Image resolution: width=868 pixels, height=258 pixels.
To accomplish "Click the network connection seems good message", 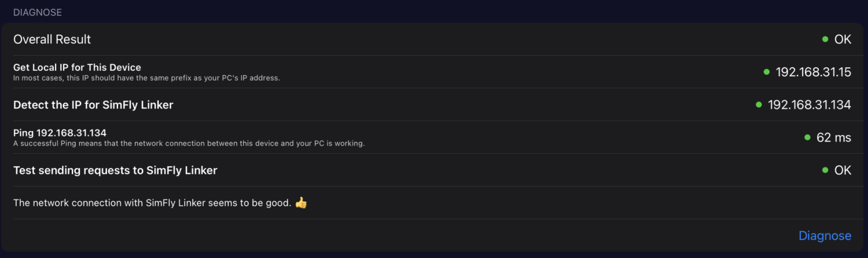I will coord(152,203).
